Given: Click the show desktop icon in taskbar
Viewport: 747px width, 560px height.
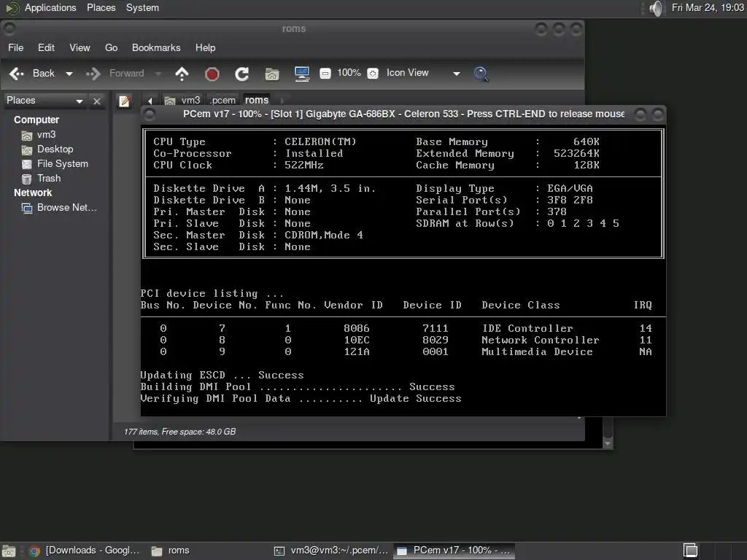Looking at the screenshot, I should 9,551.
